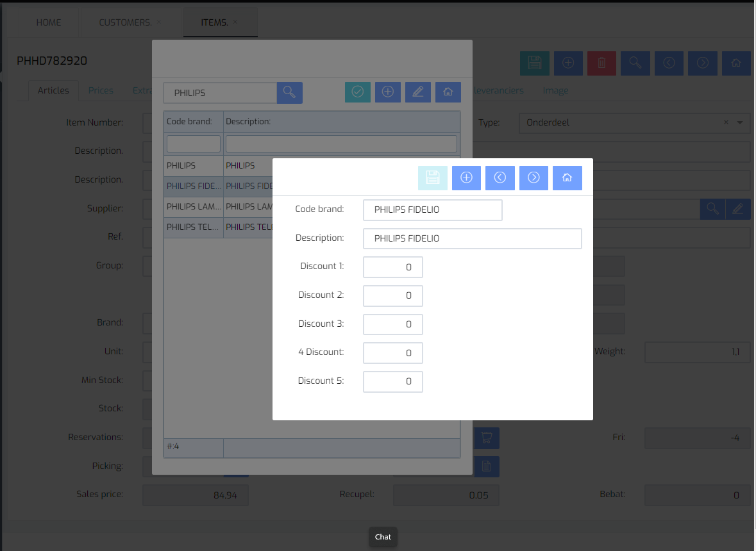
Task: Click the Discount 5 field
Action: [393, 382]
